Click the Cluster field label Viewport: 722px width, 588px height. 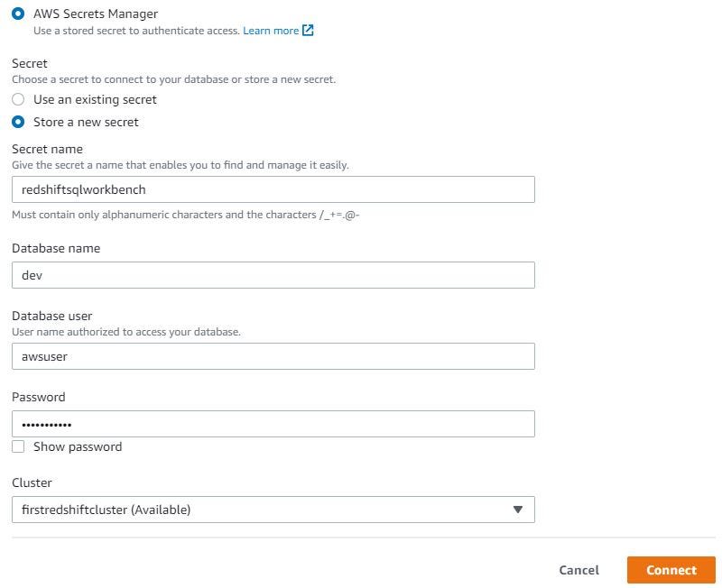click(32, 482)
